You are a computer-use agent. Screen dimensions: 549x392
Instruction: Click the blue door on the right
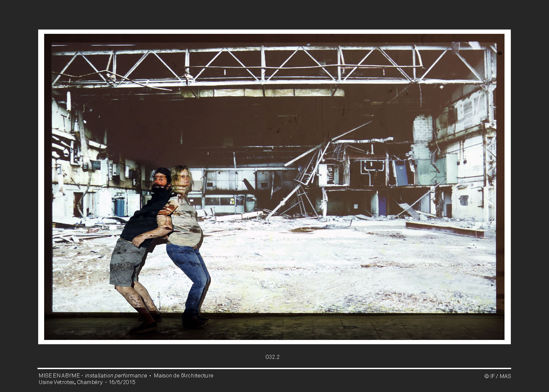click(401, 173)
